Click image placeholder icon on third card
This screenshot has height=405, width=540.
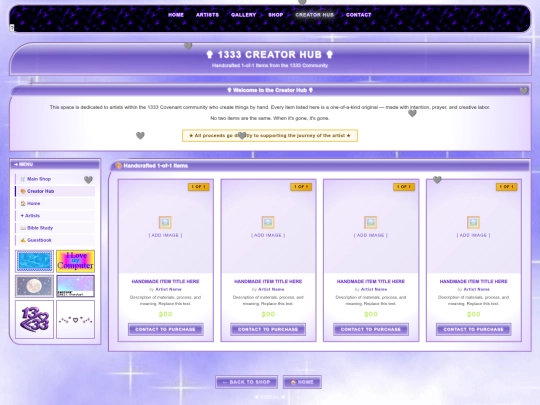point(371,222)
